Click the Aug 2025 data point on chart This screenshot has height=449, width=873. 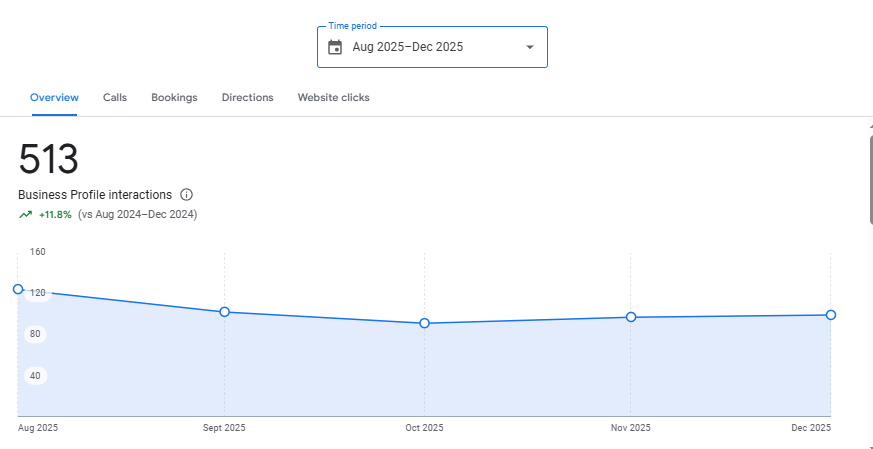point(18,289)
